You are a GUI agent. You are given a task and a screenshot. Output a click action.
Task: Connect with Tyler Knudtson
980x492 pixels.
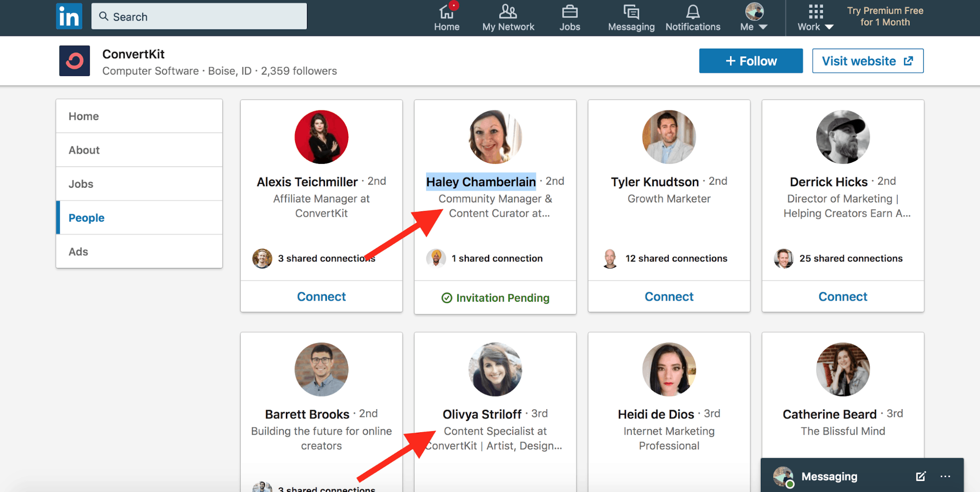(x=669, y=297)
